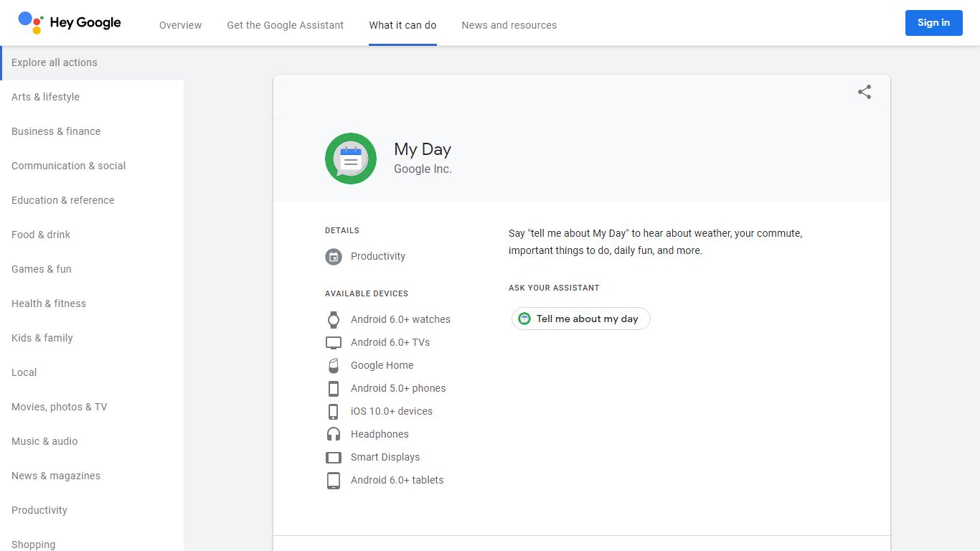The image size is (980, 551).
Task: Open News and resources tab
Action: 509,25
